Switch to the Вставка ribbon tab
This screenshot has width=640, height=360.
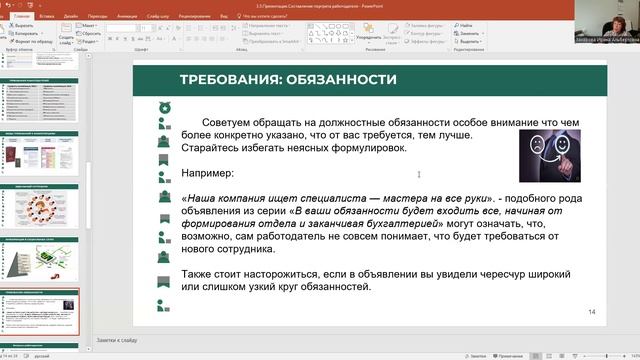pyautogui.click(x=47, y=16)
